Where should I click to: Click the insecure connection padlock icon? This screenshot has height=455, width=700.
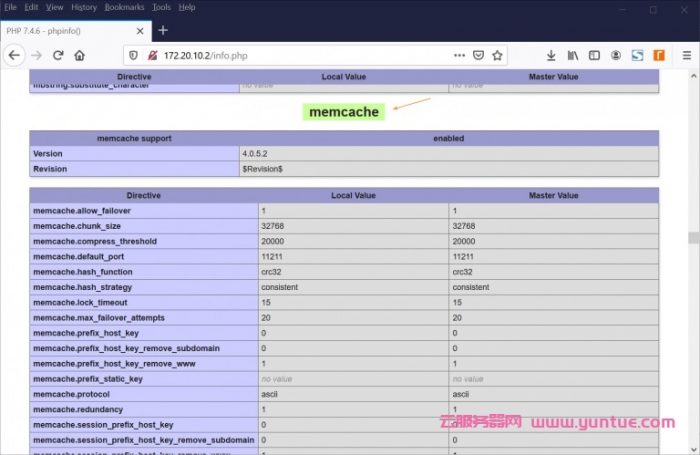coord(152,55)
